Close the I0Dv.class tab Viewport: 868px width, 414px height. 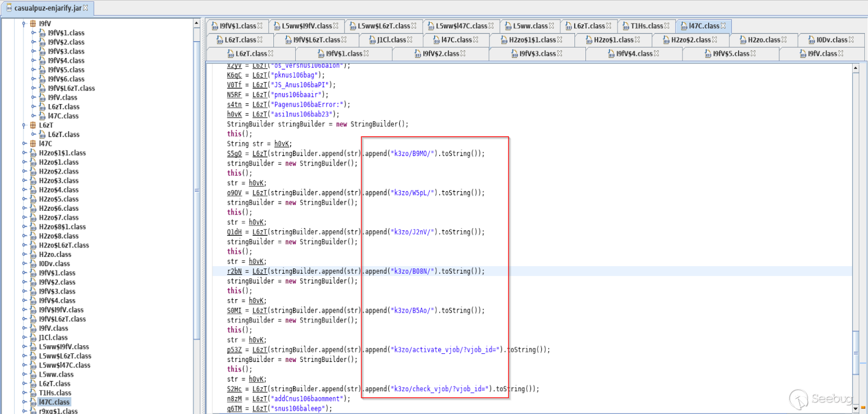point(851,40)
